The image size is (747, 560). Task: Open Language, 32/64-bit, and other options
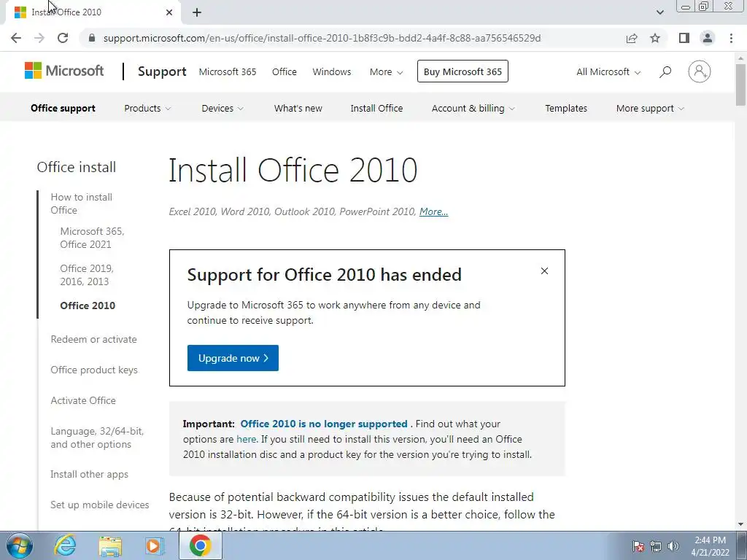pyautogui.click(x=97, y=437)
